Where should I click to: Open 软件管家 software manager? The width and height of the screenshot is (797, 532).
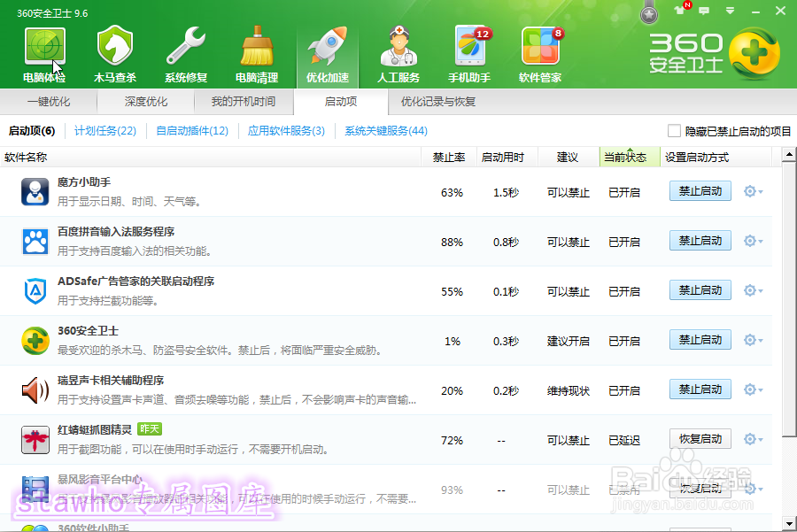539,51
